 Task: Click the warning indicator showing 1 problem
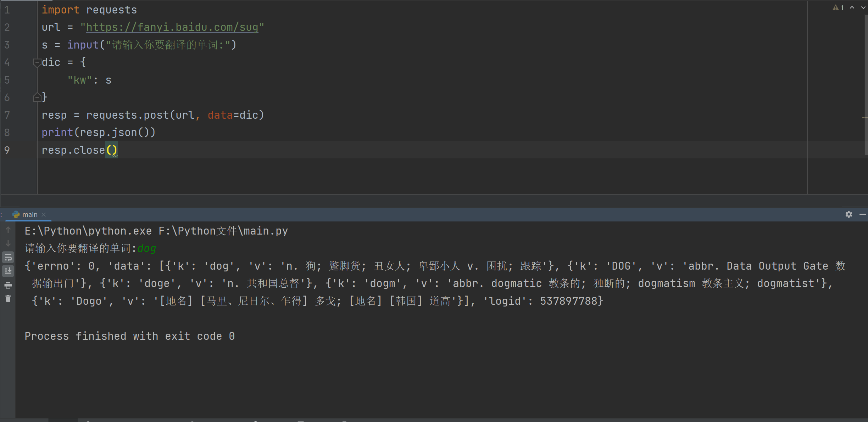839,8
